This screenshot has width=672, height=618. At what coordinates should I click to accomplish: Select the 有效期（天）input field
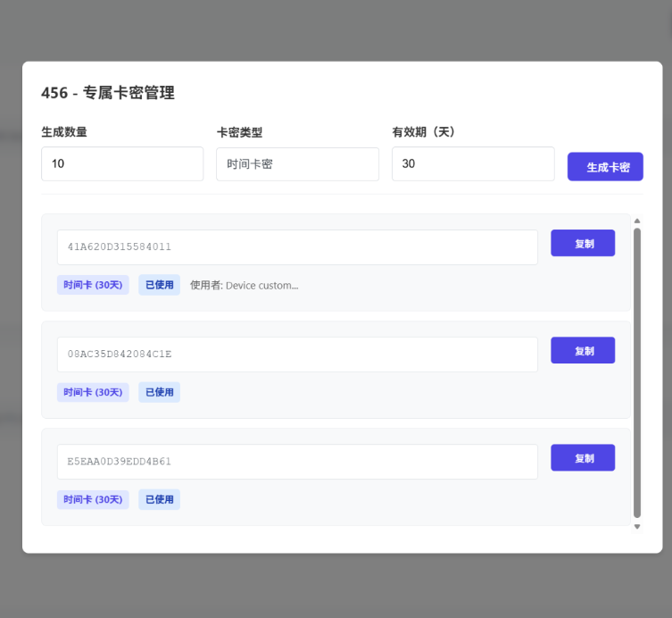[473, 164]
